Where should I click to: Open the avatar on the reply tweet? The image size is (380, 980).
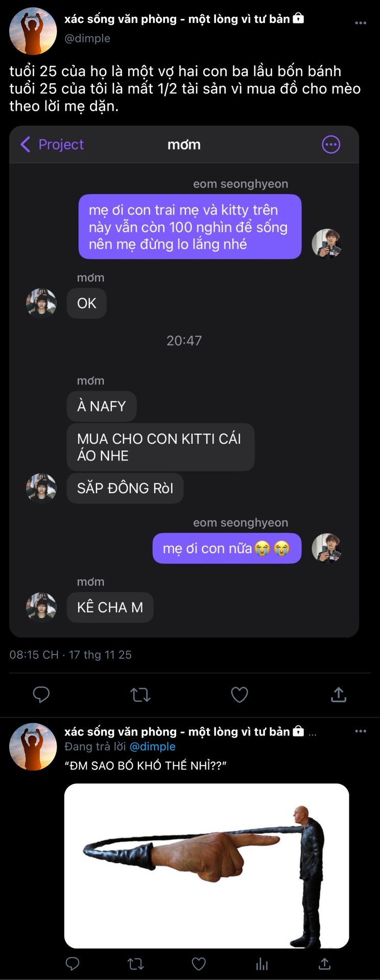pyautogui.click(x=33, y=746)
